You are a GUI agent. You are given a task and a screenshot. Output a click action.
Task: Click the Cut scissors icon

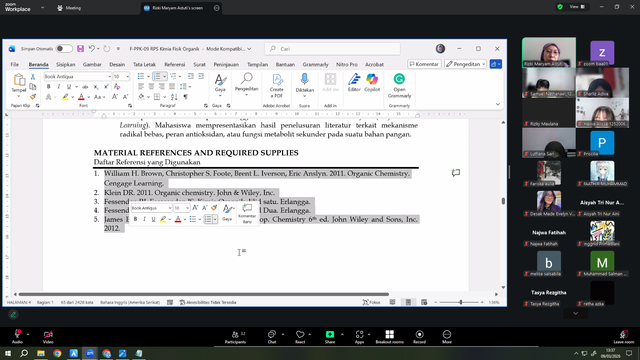[x=33, y=77]
